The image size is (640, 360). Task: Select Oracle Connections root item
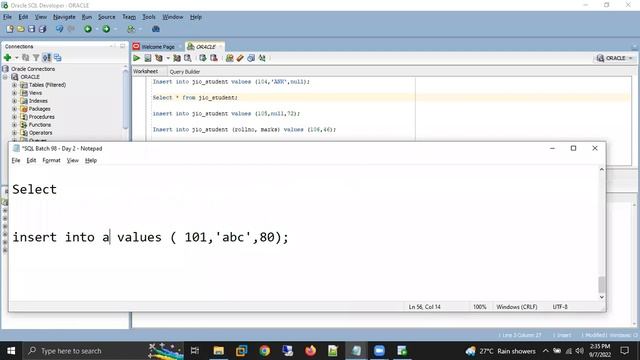point(33,69)
